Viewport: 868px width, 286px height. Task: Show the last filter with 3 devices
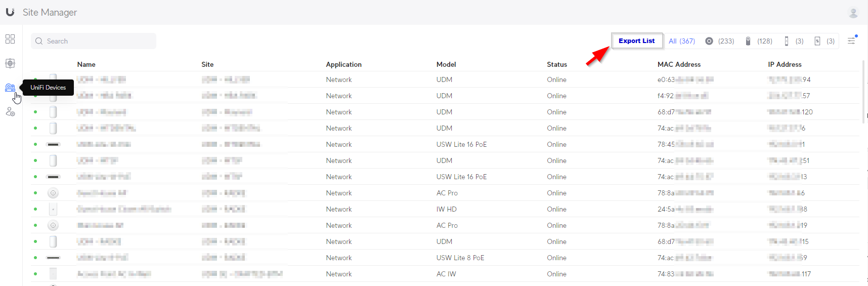point(824,41)
